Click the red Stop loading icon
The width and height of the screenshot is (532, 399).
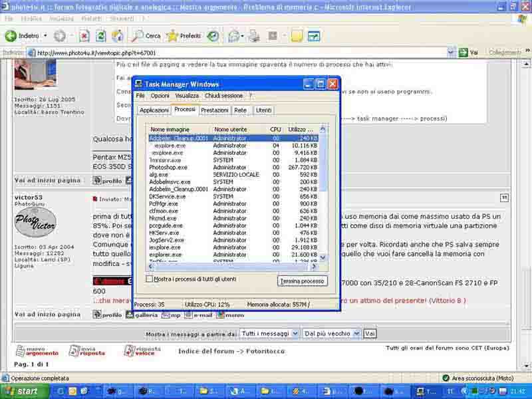pyautogui.click(x=84, y=36)
